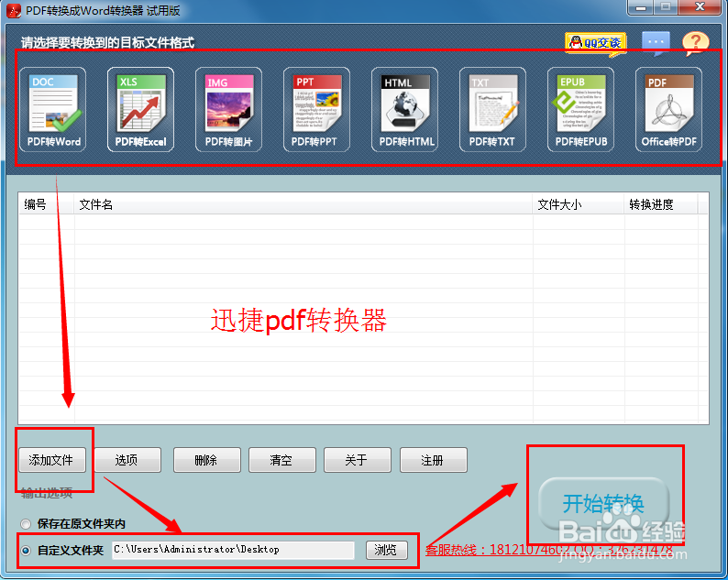This screenshot has height=580, width=728.
Task: Click the app logo in title bar
Action: point(14,10)
